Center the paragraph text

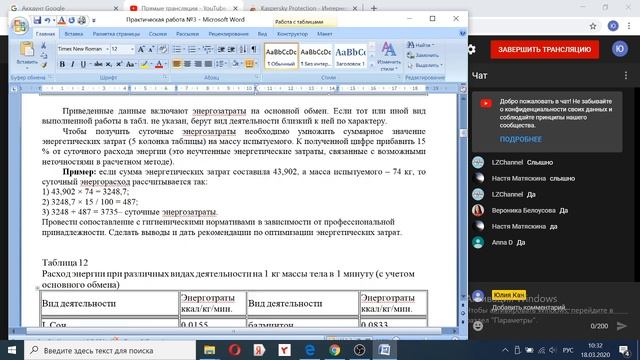coord(187,64)
